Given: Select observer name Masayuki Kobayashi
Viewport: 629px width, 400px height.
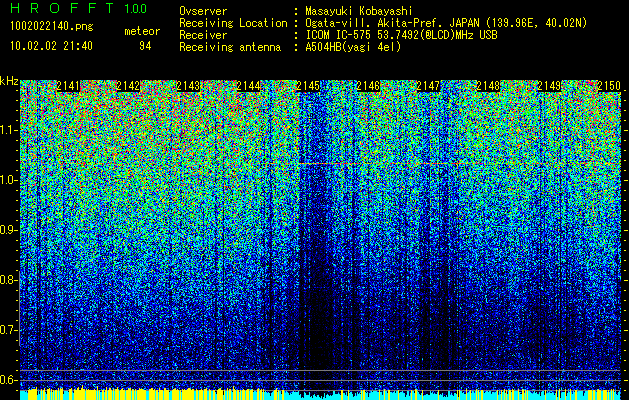Looking at the screenshot, I should (x=359, y=11).
